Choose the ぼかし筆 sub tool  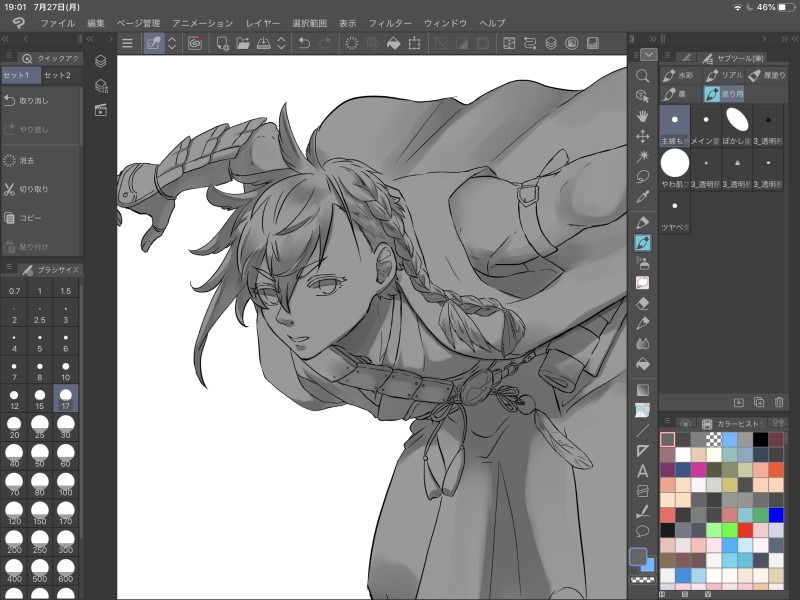click(x=737, y=126)
